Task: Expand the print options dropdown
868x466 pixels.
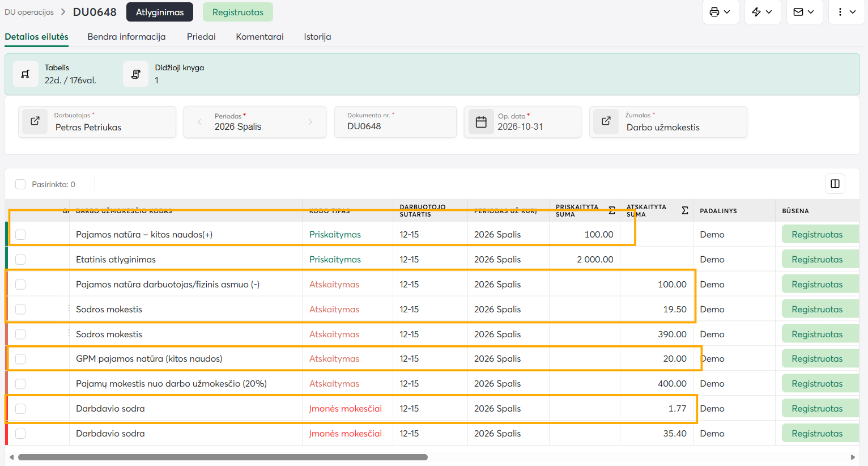Action: pyautogui.click(x=721, y=12)
